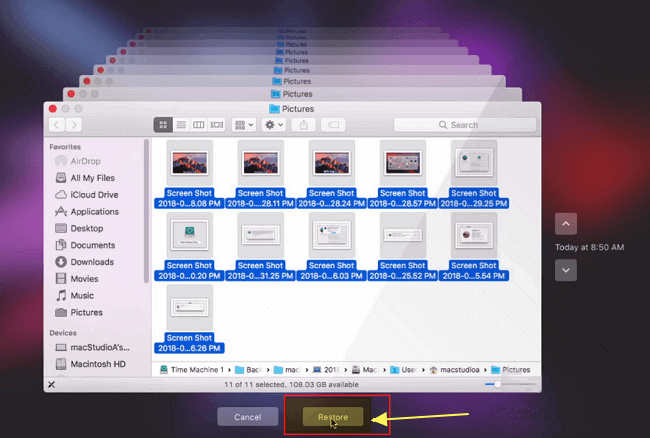Switch to list view in toolbar

[181, 125]
